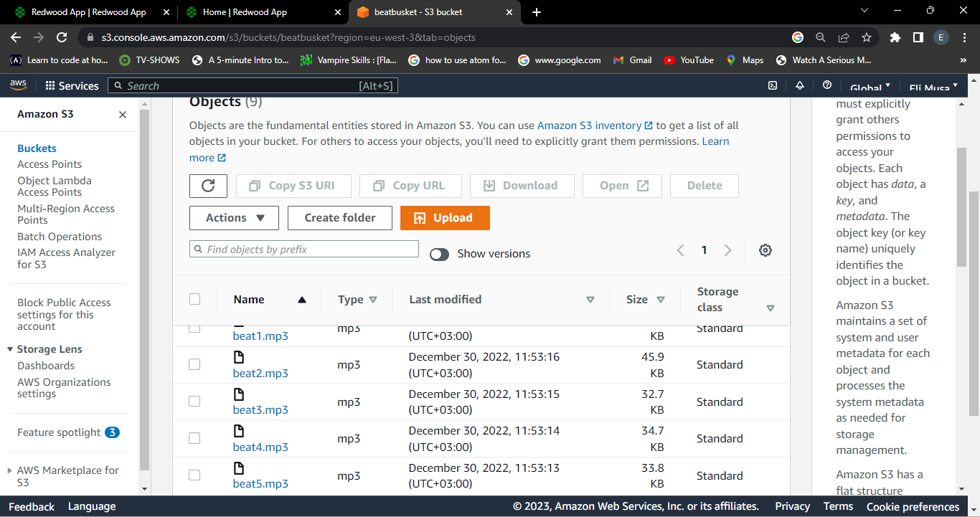
Task: Open the YouTube bookmark
Action: click(x=689, y=60)
